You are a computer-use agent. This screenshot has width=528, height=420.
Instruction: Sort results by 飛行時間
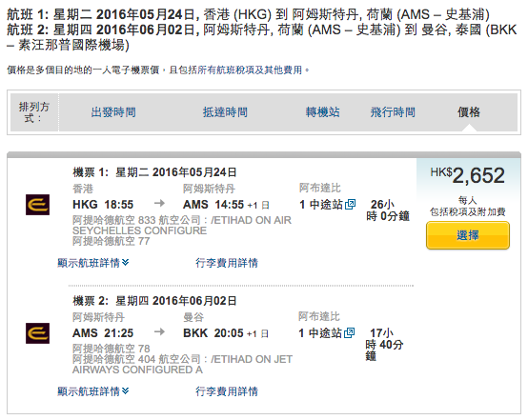click(393, 112)
